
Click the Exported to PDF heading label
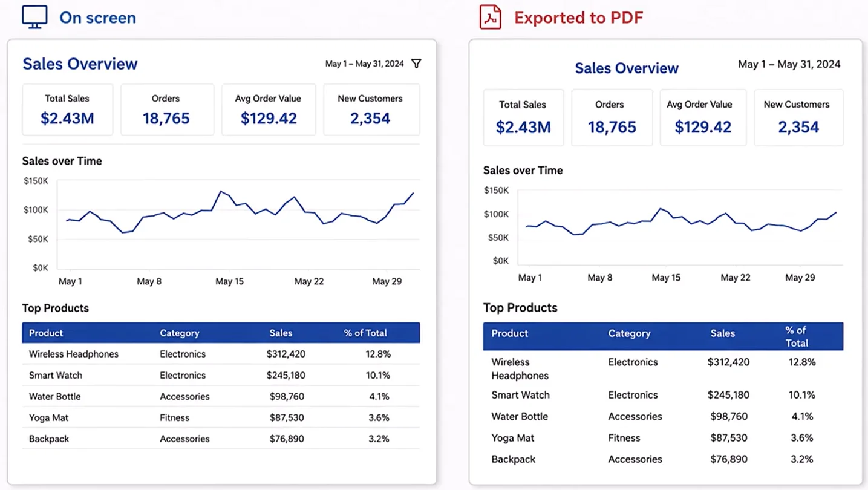point(578,18)
